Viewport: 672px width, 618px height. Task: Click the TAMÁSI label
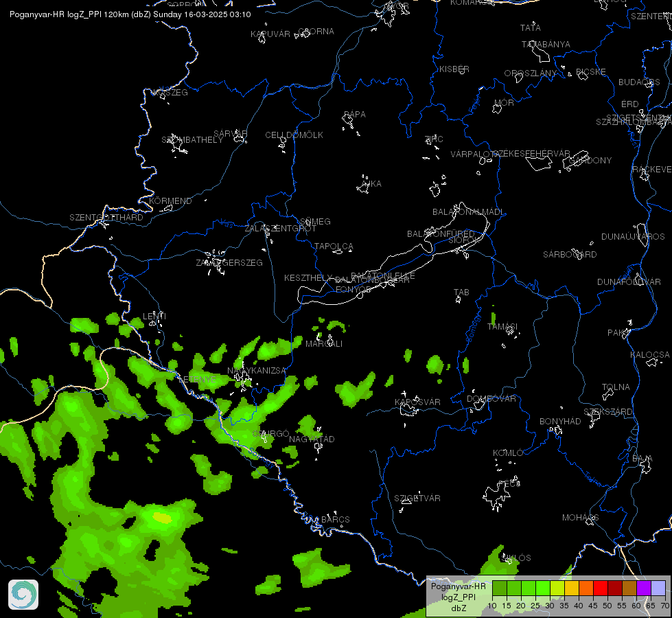pos(502,327)
